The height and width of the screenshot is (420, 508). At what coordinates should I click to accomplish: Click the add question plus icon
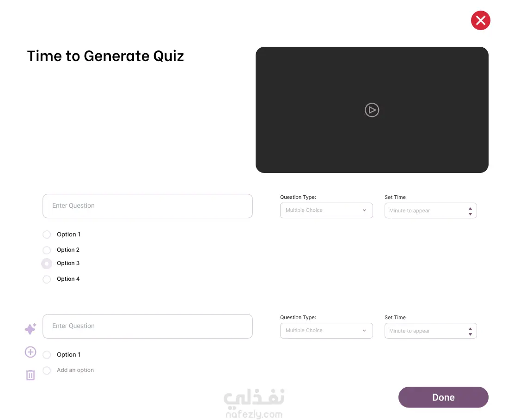click(x=31, y=352)
